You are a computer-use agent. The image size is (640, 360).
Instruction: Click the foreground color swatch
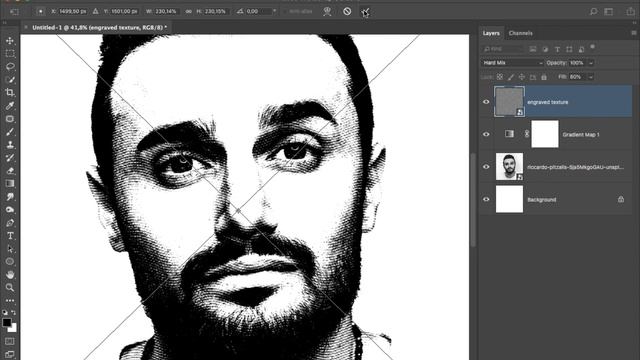click(7, 322)
